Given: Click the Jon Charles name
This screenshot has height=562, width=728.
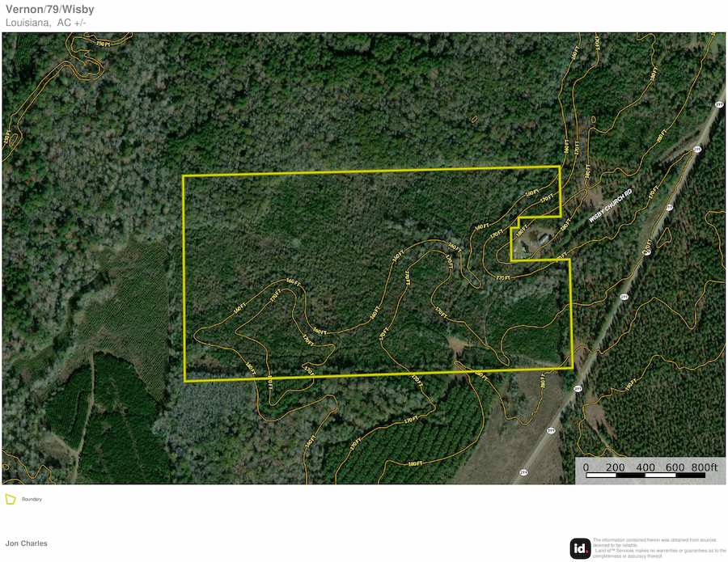Looking at the screenshot, I should (x=27, y=543).
